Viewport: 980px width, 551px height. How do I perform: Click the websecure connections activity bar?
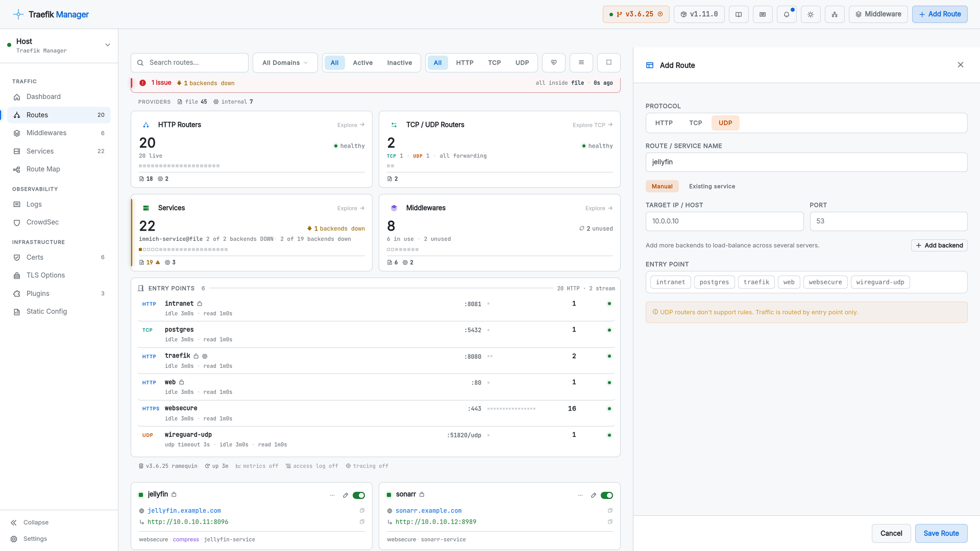pyautogui.click(x=511, y=409)
